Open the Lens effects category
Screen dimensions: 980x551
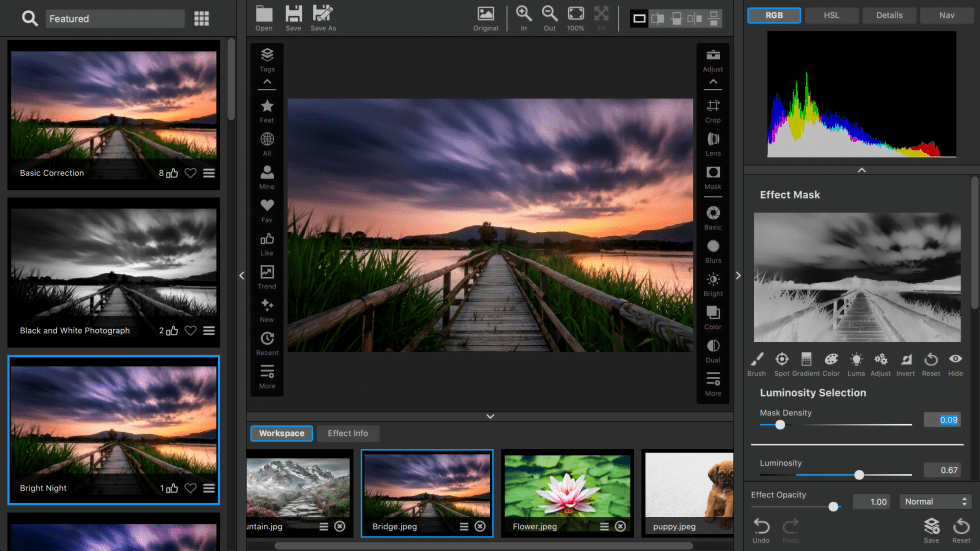(x=713, y=140)
